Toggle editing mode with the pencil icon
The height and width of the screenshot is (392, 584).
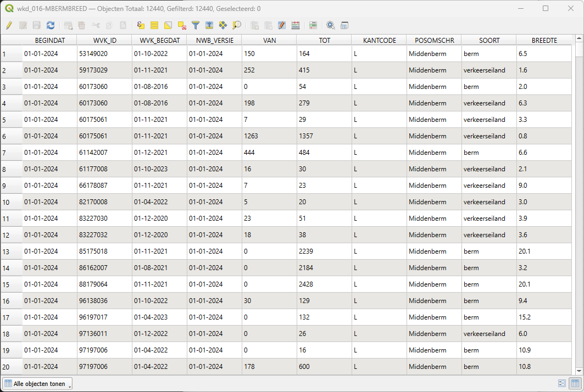[x=9, y=25]
